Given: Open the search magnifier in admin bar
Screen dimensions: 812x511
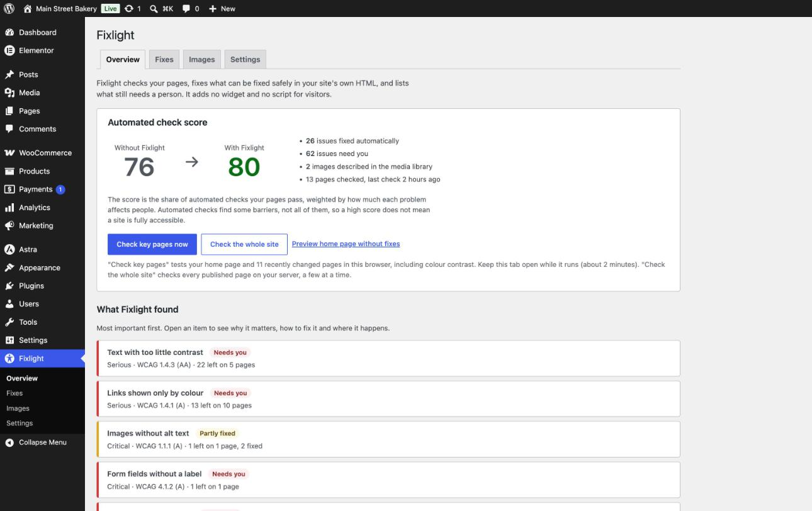Looking at the screenshot, I should coord(154,9).
